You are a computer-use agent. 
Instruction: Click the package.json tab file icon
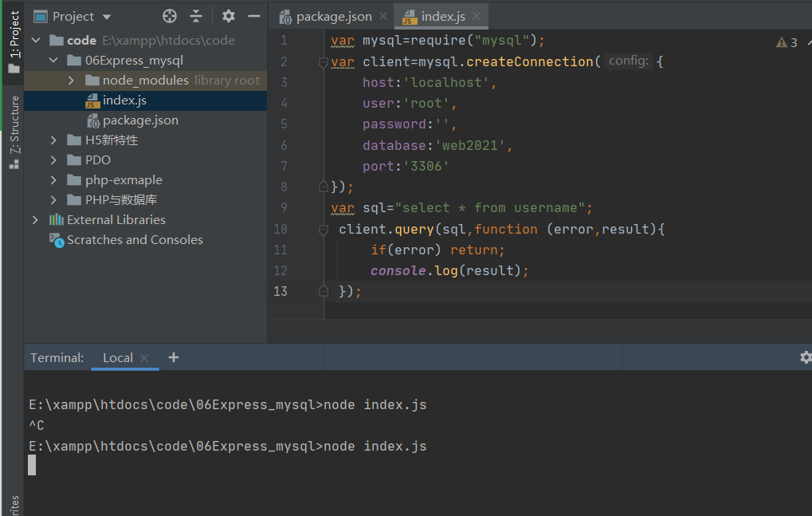[285, 17]
